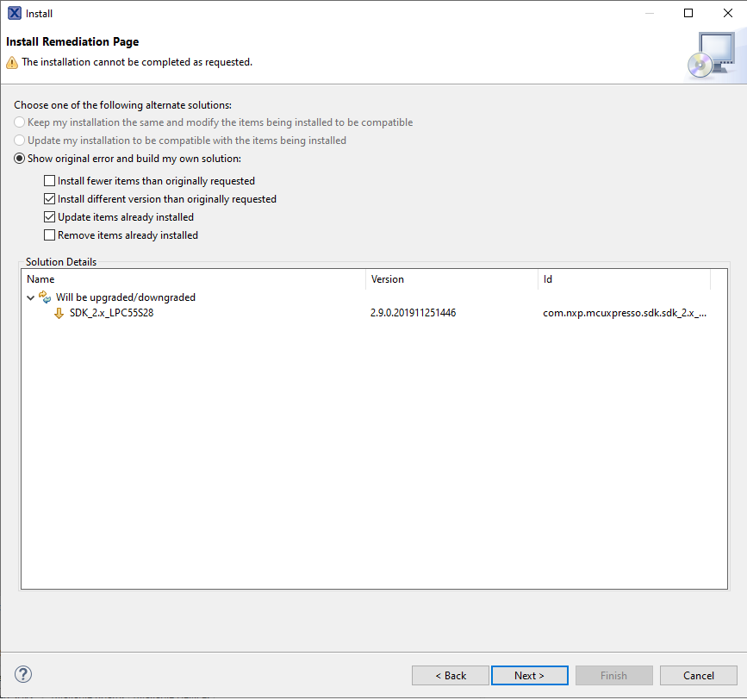Click the Name column header
747x700 pixels.
(40, 279)
